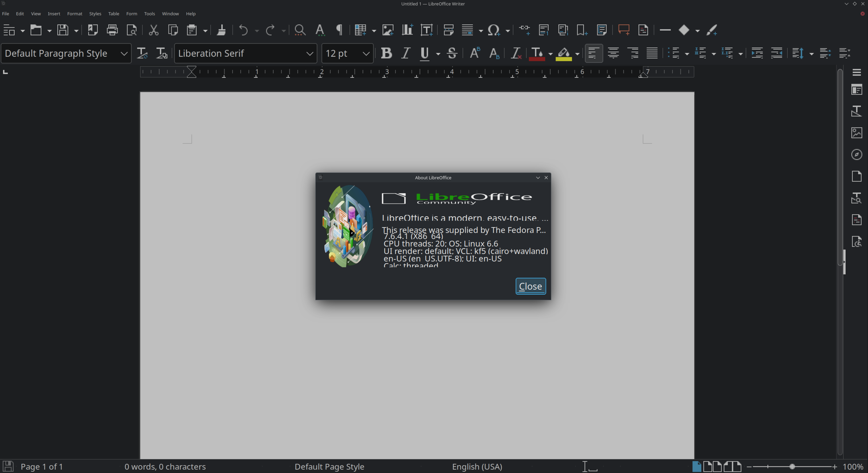Center-align the paragraph

click(613, 53)
